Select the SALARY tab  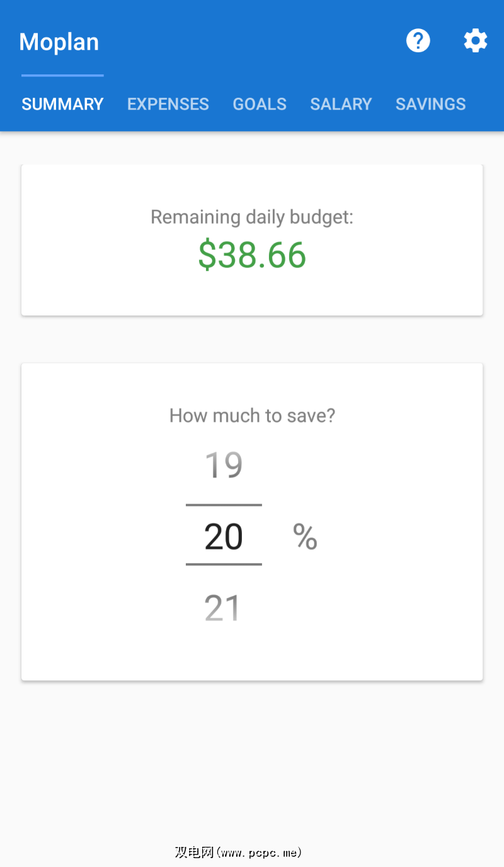click(x=341, y=104)
